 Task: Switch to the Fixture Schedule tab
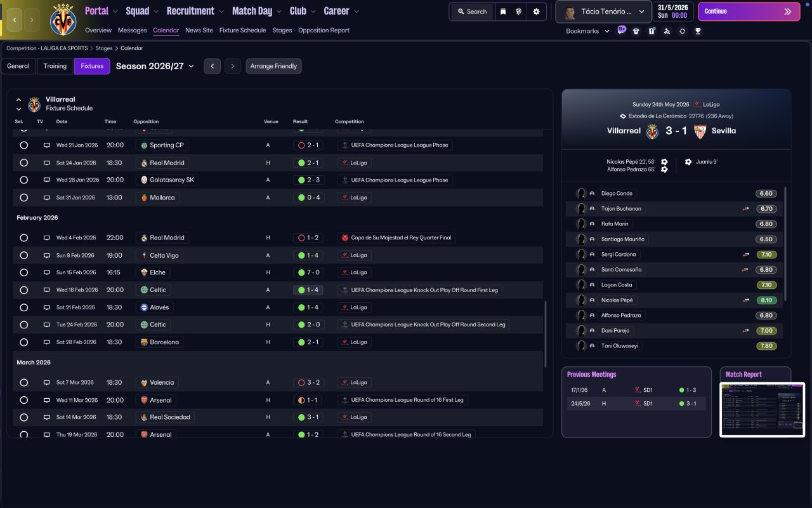[243, 30]
